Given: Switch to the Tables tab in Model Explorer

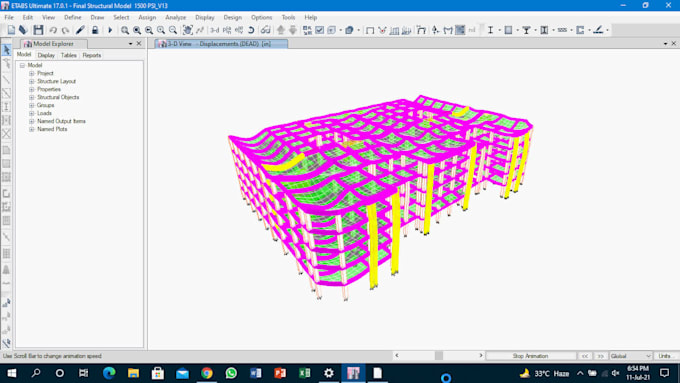Looking at the screenshot, I should click(69, 55).
